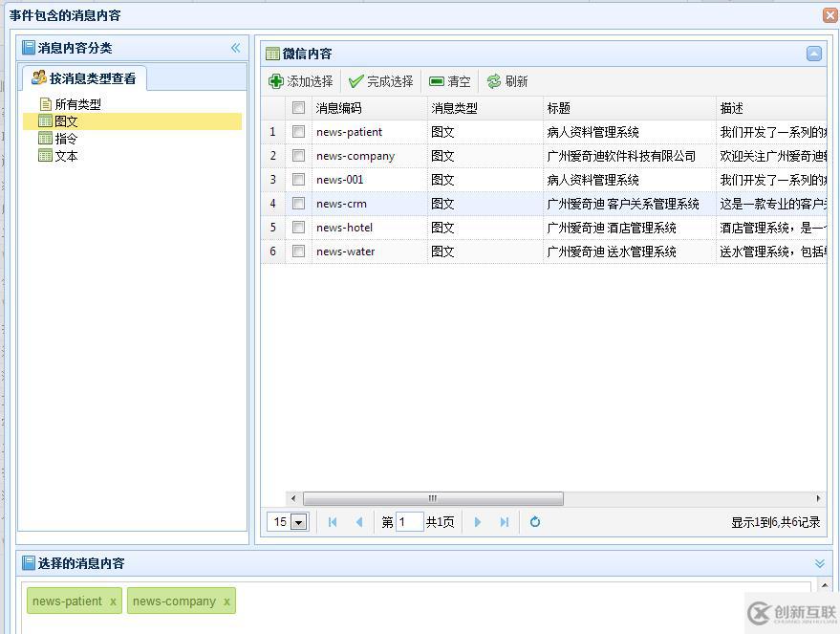
Task: Click the news-001 cell
Action: 370,180
